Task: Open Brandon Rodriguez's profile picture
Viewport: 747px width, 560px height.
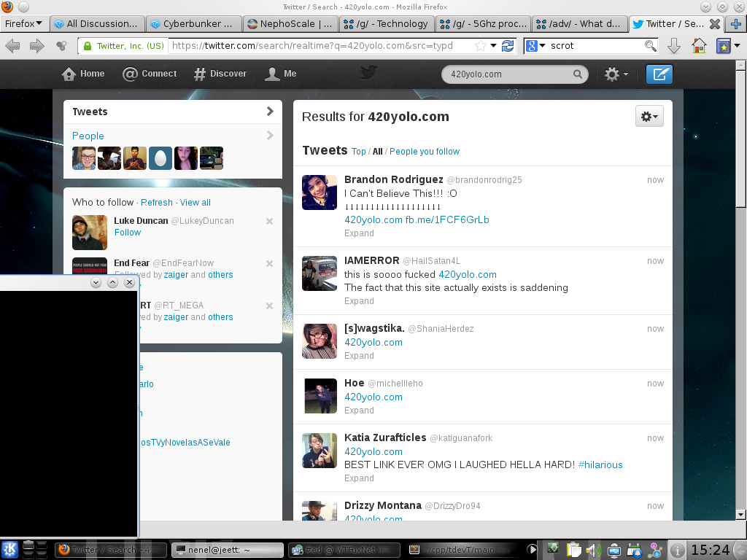Action: coord(320,192)
